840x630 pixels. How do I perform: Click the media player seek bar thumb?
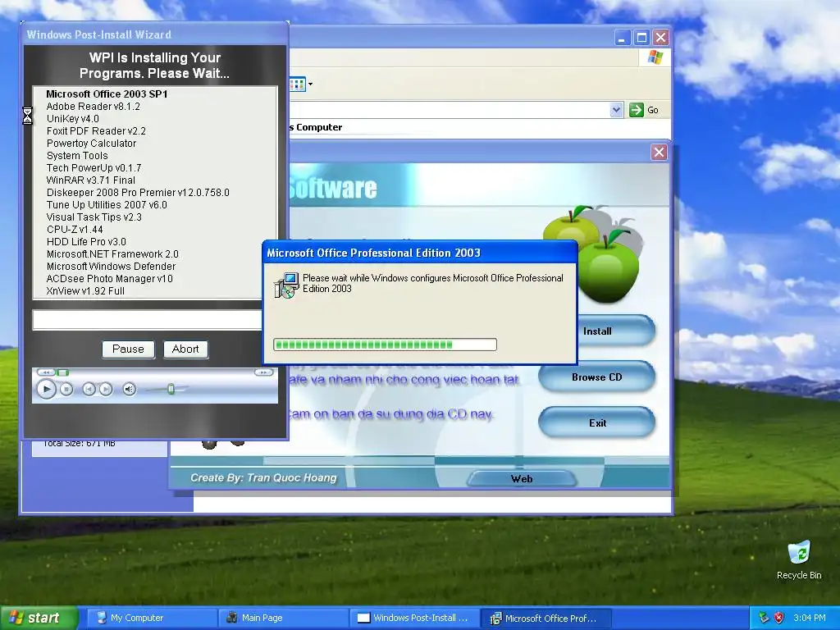(62, 372)
